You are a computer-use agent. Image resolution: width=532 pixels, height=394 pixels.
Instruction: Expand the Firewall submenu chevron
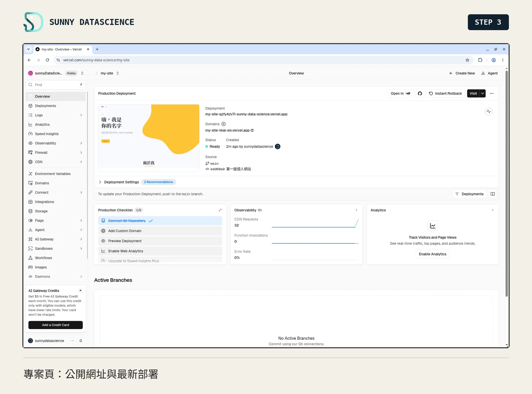[81, 153]
